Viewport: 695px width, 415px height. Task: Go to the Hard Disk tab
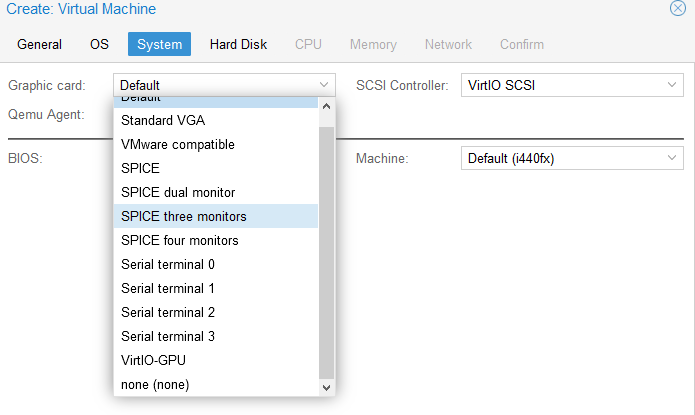(x=238, y=44)
